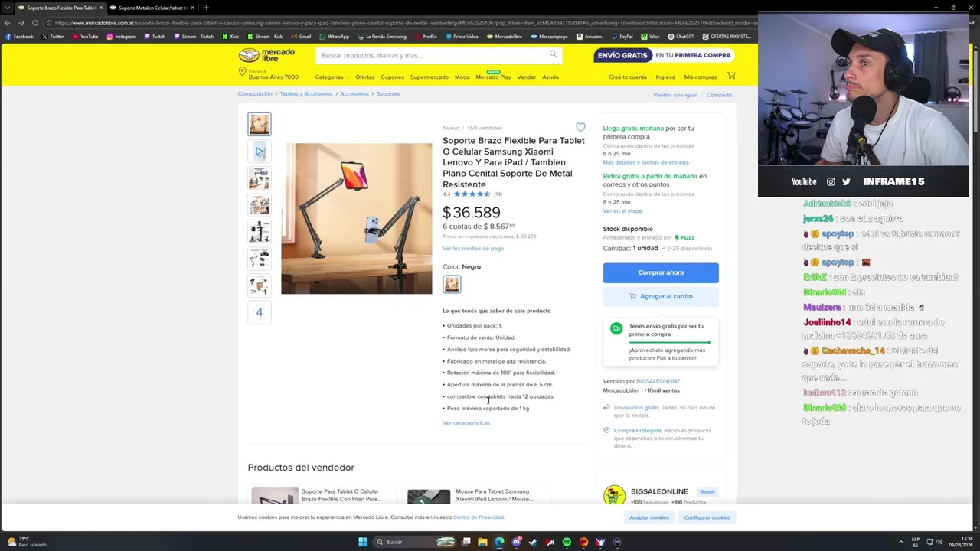Click the Windows taskbar search box
Screen dimensions: 980x551
tap(416, 542)
